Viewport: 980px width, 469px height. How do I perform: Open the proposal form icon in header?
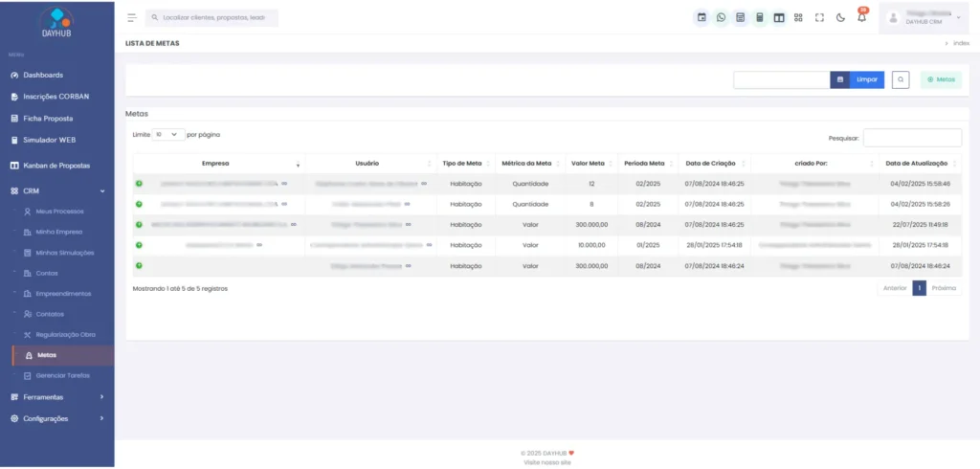[740, 17]
